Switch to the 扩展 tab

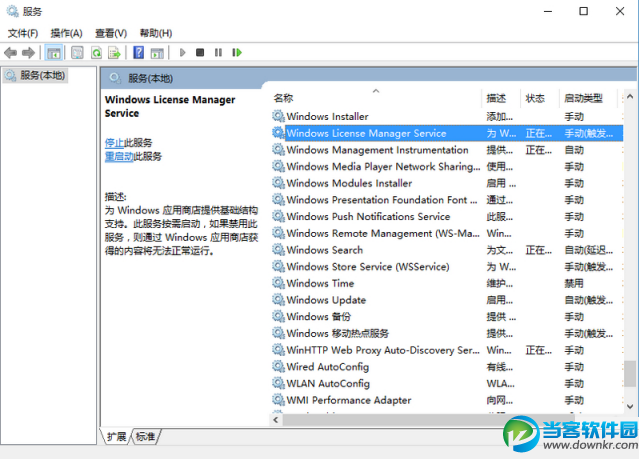coord(117,437)
